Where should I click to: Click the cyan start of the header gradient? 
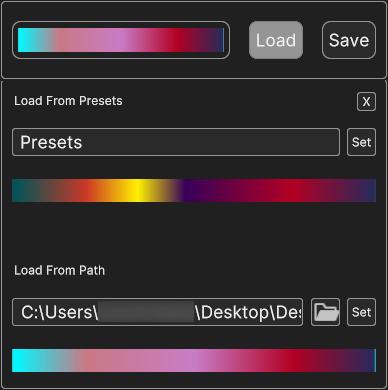pyautogui.click(x=25, y=40)
